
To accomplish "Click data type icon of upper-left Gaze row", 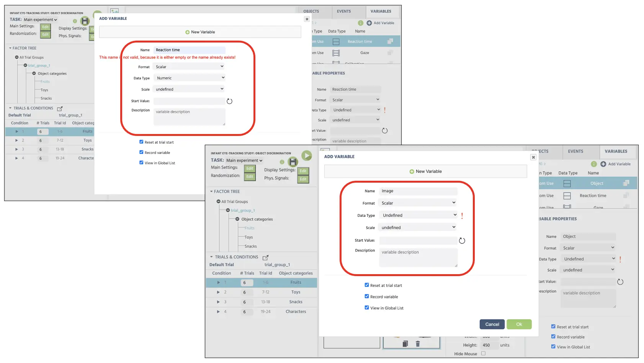I will [336, 53].
